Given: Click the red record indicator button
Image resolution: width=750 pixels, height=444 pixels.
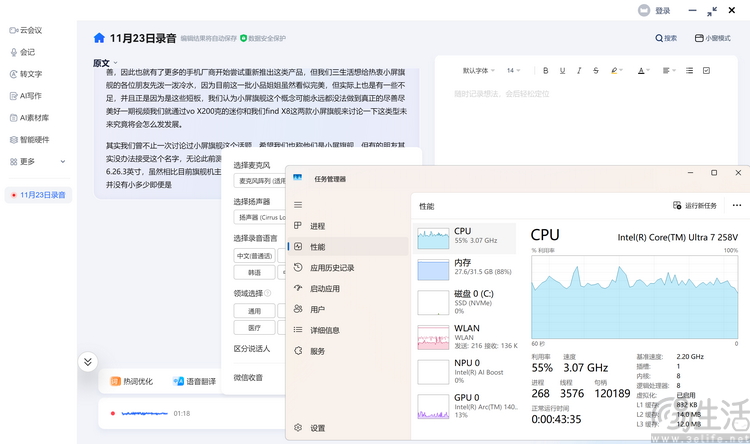Looking at the screenshot, I should click(x=112, y=413).
